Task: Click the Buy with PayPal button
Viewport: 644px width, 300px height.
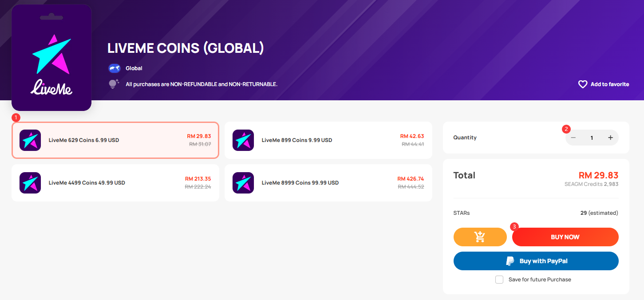Action: click(x=536, y=261)
